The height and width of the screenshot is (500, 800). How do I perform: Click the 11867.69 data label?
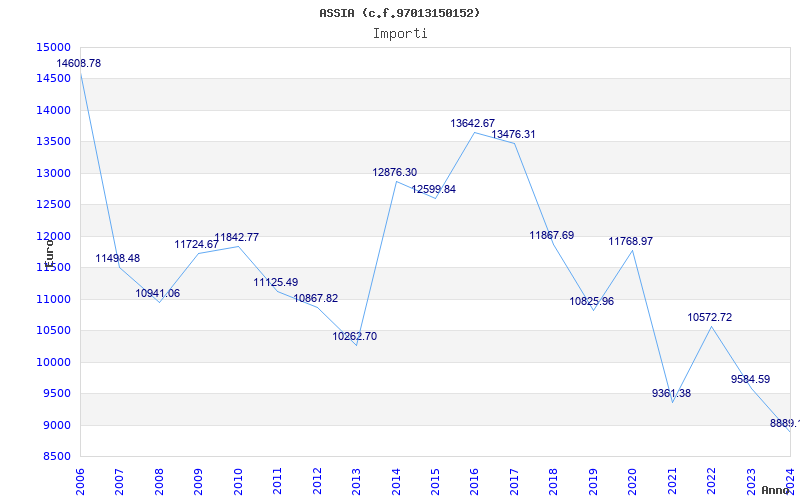[x=552, y=235]
